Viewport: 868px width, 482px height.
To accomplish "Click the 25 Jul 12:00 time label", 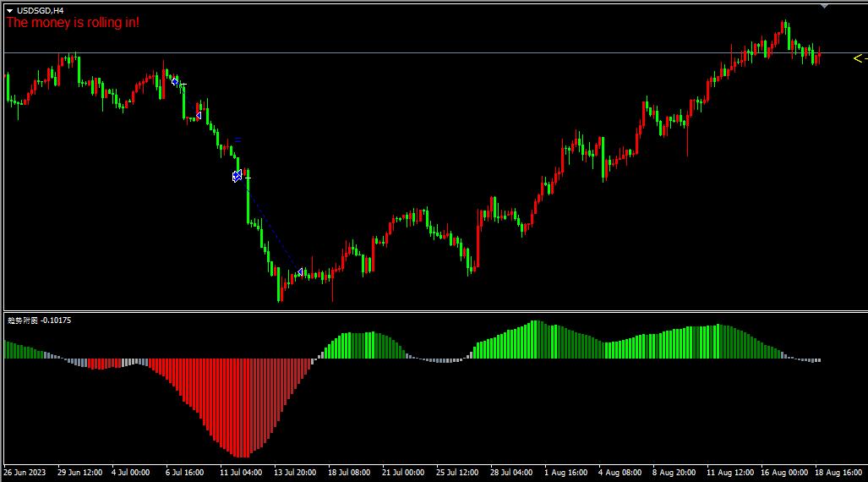I will click(457, 473).
